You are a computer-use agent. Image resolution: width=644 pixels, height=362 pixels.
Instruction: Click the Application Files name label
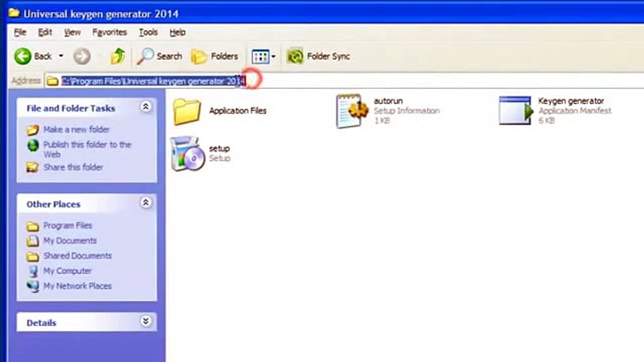[237, 111]
